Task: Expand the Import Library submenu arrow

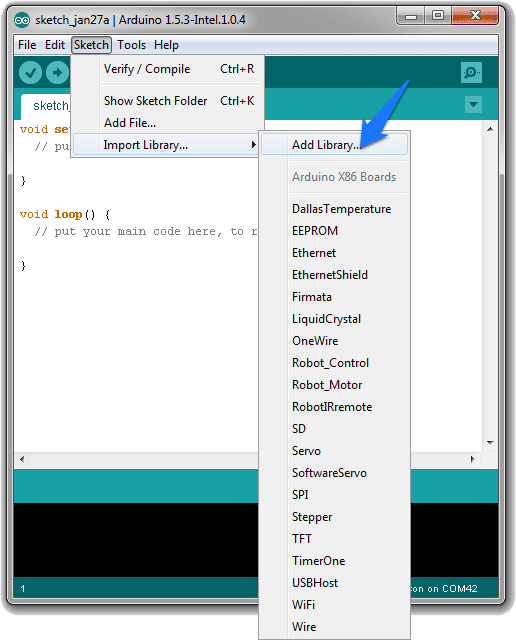Action: tap(254, 144)
